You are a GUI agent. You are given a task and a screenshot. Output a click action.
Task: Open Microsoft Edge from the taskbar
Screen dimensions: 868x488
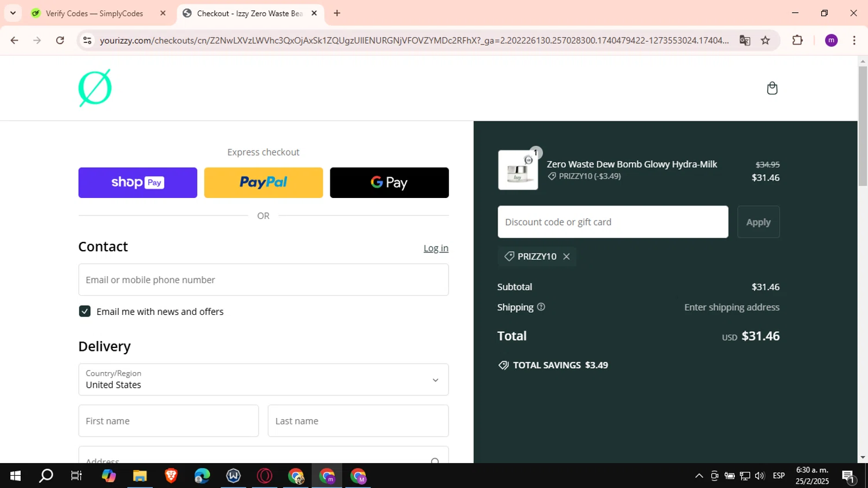(x=202, y=476)
